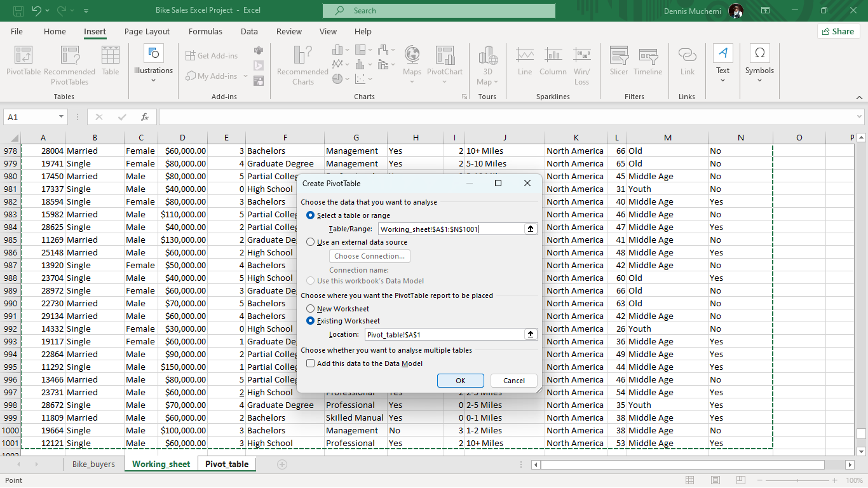Switch to the Home ribbon tab

[55, 32]
